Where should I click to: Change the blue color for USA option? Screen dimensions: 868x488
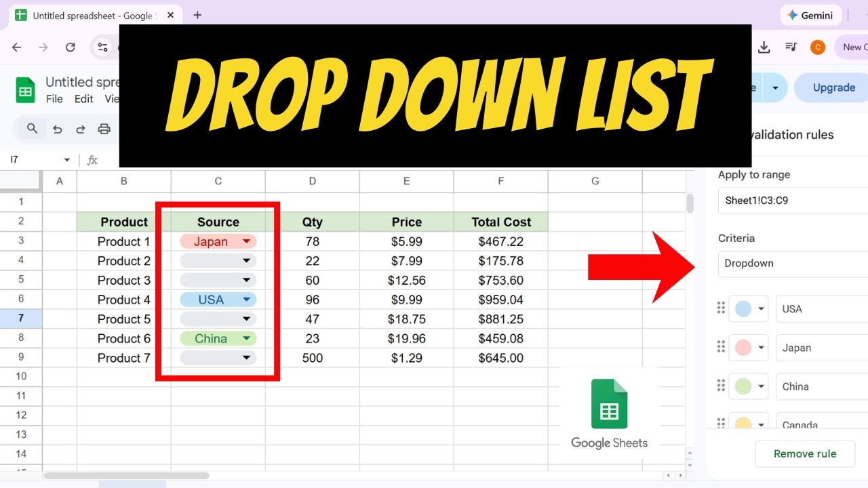click(x=749, y=309)
